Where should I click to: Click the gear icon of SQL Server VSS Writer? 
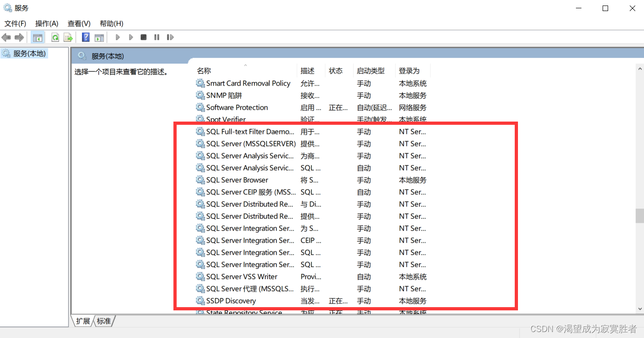[x=200, y=277]
